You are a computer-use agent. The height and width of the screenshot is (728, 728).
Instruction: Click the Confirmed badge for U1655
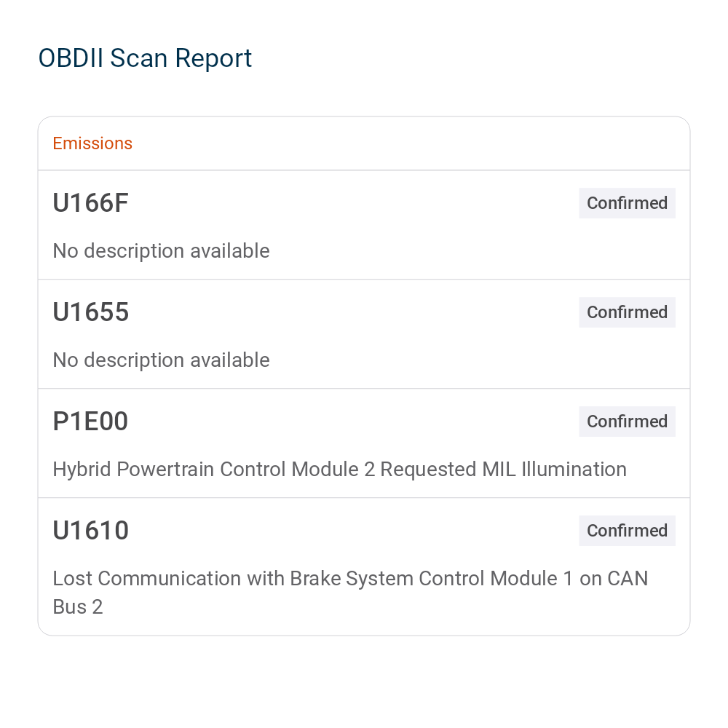[627, 312]
